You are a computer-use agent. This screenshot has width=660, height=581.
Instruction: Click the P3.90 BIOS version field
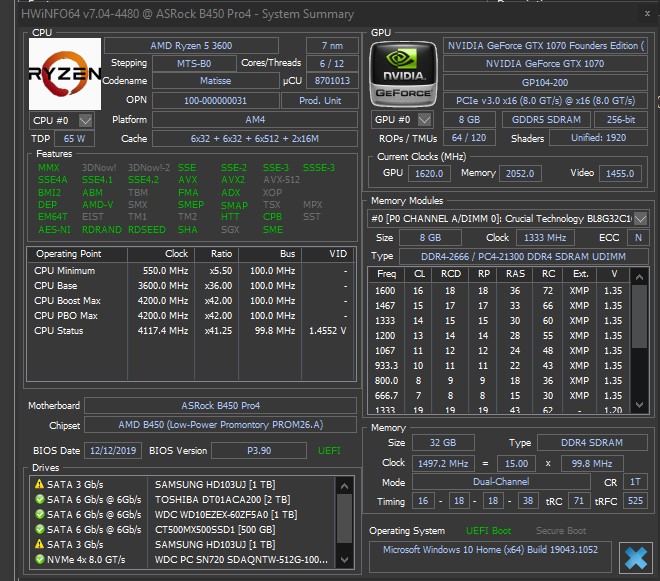[259, 450]
